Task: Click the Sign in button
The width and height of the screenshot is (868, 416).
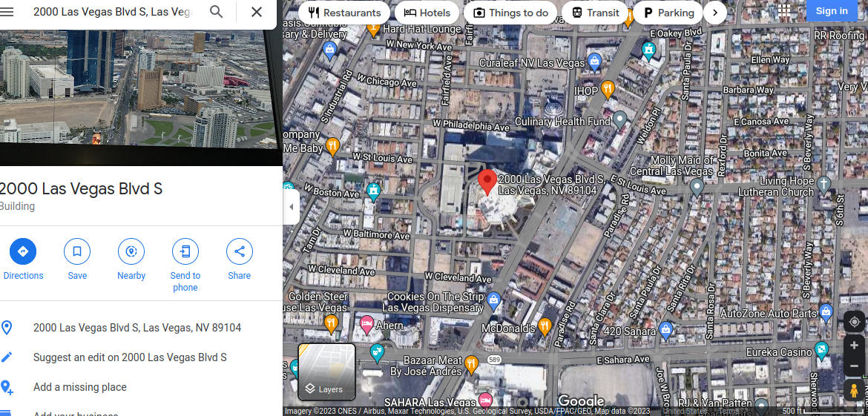Action: [832, 10]
